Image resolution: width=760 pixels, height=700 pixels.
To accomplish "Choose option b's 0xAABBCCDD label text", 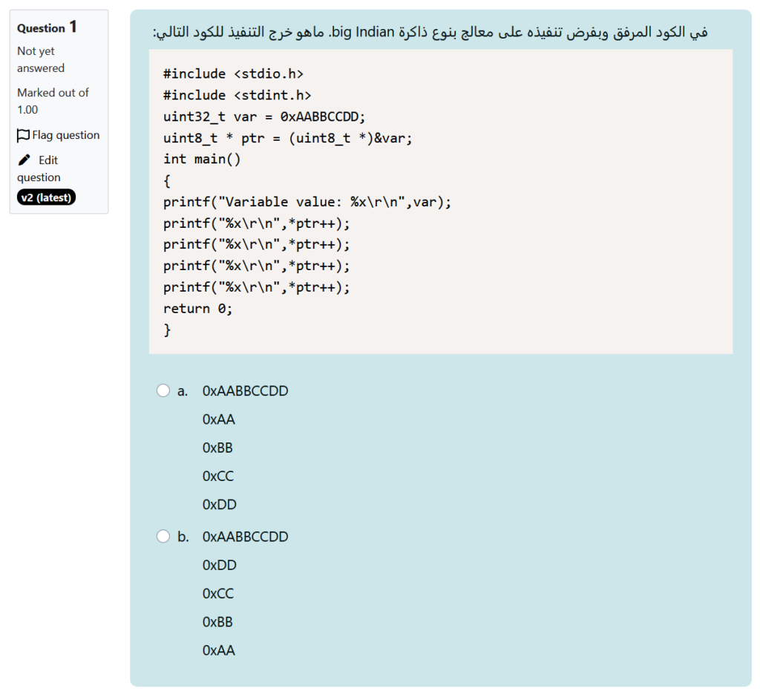I will click(245, 536).
